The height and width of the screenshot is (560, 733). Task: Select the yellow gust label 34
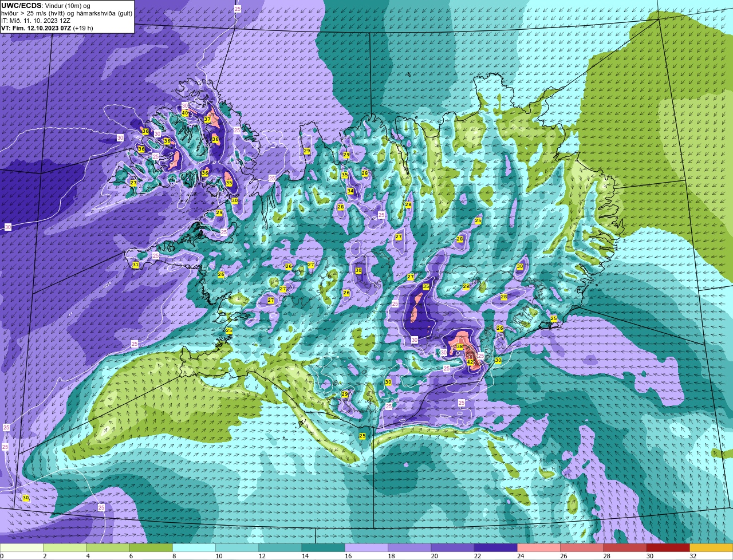[350, 191]
